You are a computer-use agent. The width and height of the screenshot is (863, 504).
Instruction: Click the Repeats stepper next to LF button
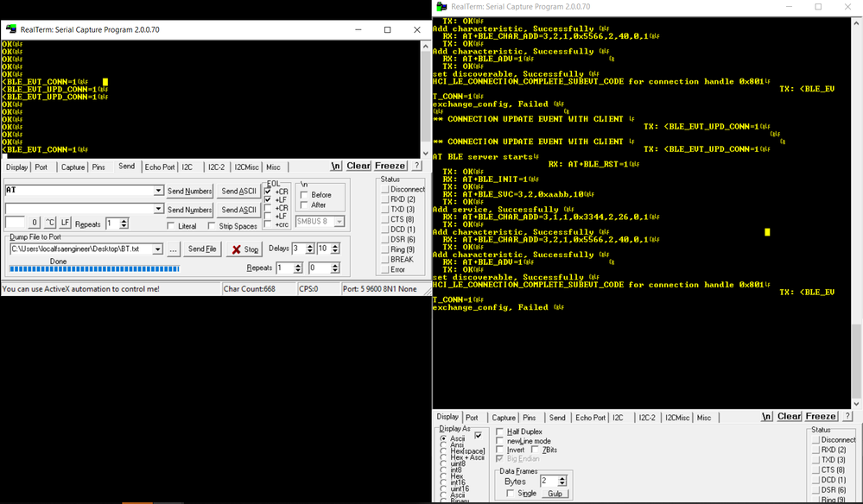tap(124, 224)
